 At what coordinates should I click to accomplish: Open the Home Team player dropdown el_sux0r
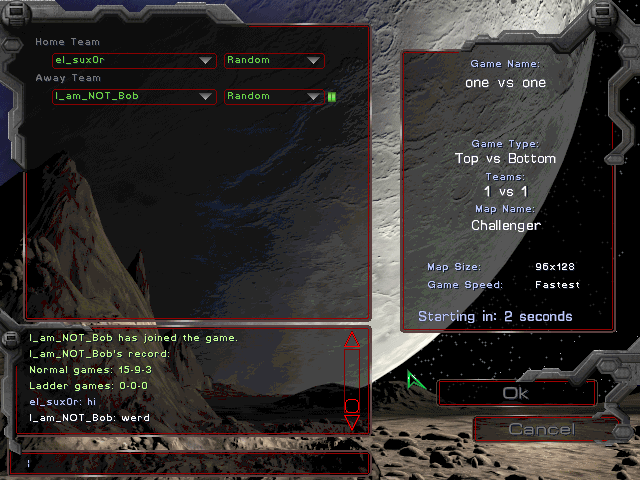pyautogui.click(x=134, y=61)
